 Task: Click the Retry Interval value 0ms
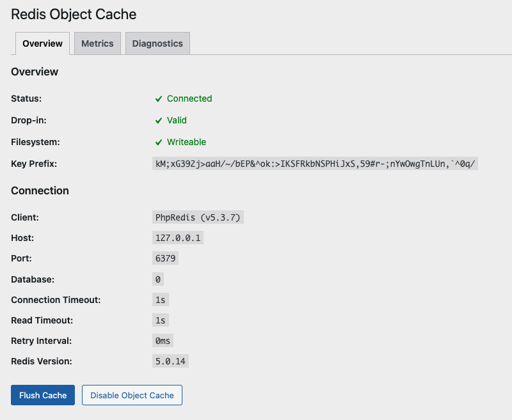pos(163,341)
